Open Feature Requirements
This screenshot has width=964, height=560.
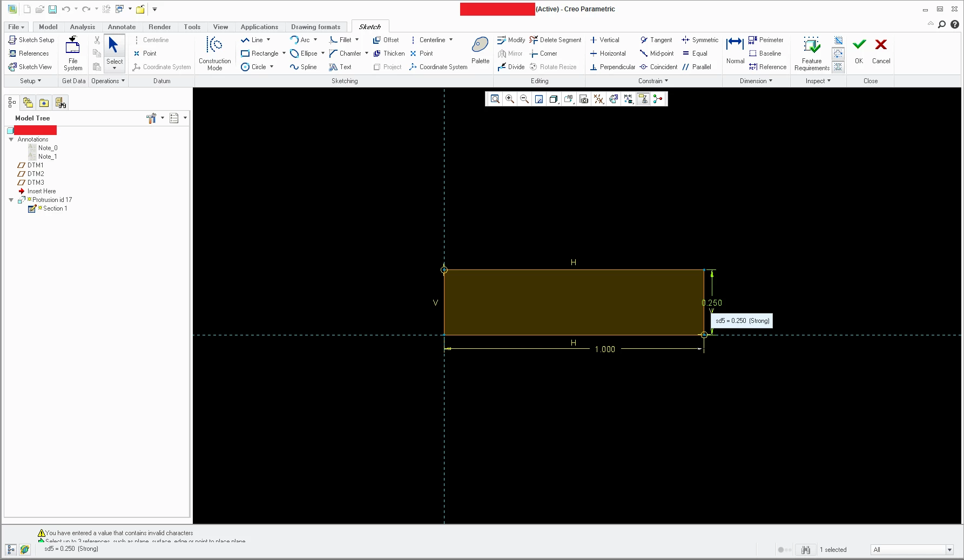pos(812,53)
